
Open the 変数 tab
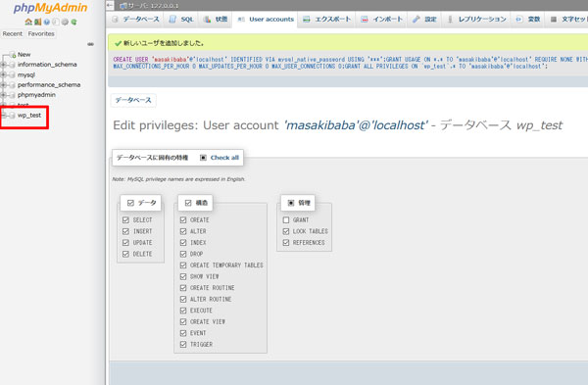tap(528, 20)
